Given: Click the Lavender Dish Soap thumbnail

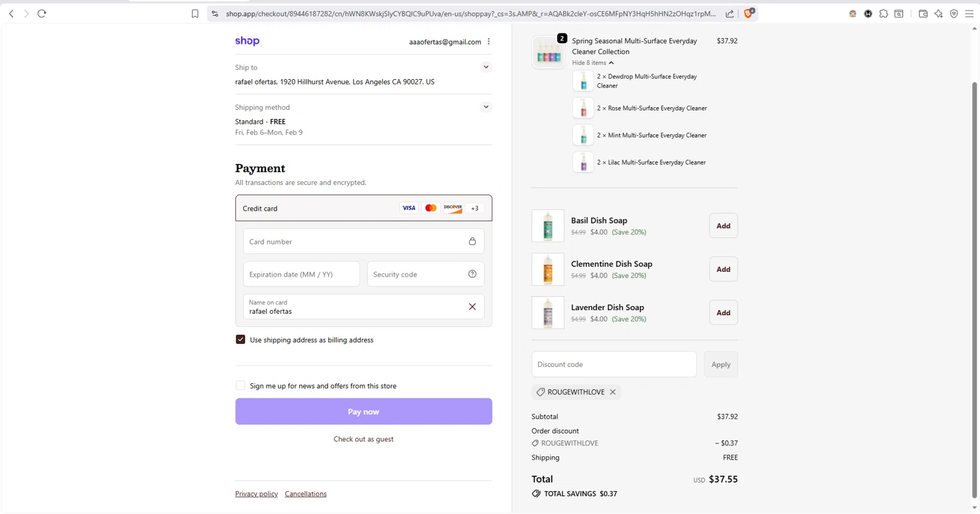Looking at the screenshot, I should pyautogui.click(x=548, y=313).
